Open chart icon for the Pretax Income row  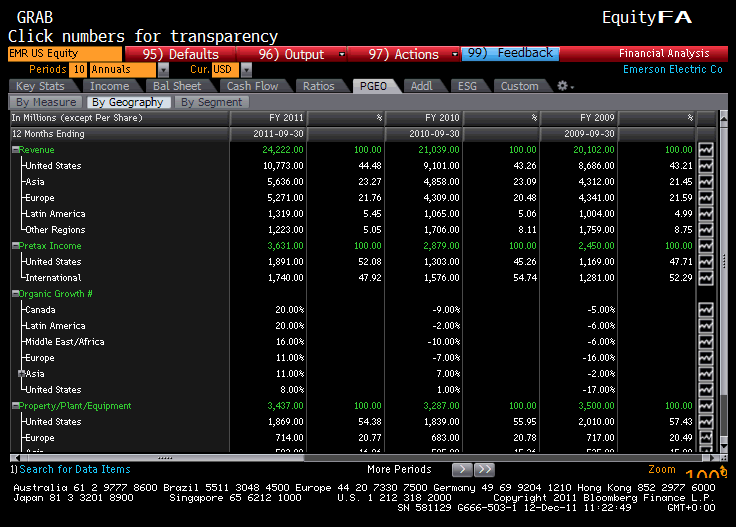click(705, 246)
